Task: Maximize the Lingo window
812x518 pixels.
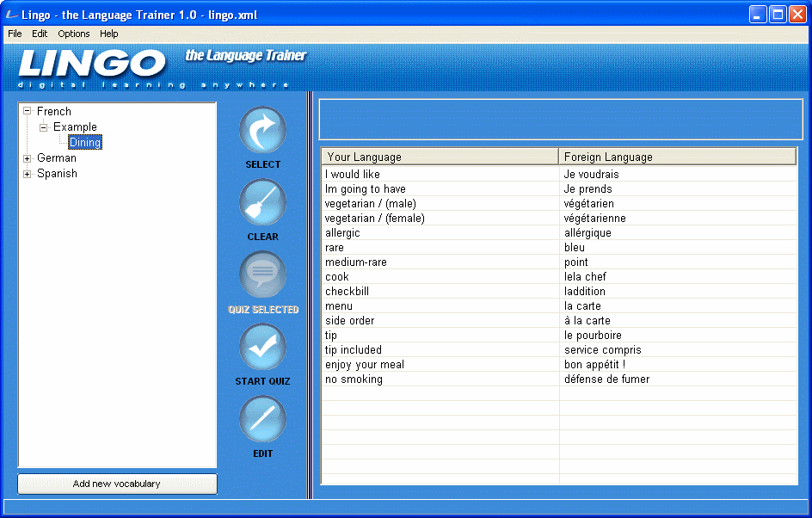Action: click(x=778, y=15)
